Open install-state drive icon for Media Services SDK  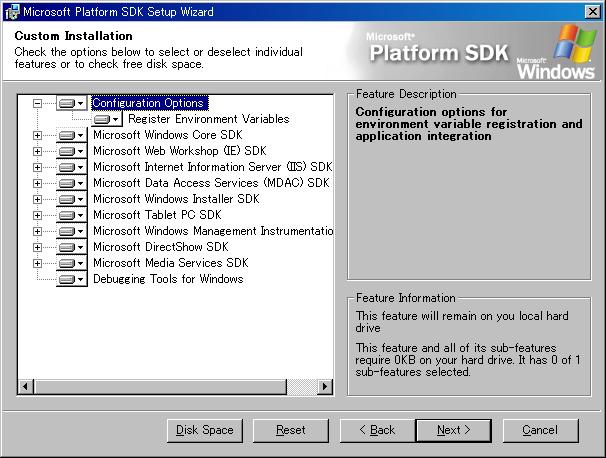(71, 264)
